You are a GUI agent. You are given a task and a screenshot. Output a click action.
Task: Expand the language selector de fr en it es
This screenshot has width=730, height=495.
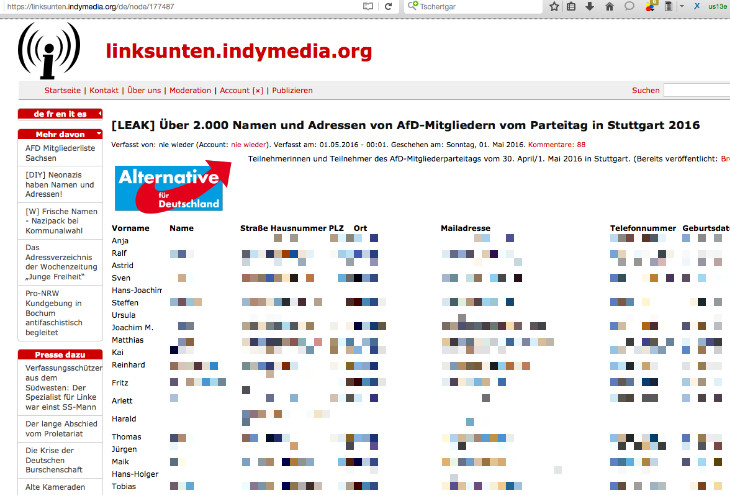(x=60, y=114)
